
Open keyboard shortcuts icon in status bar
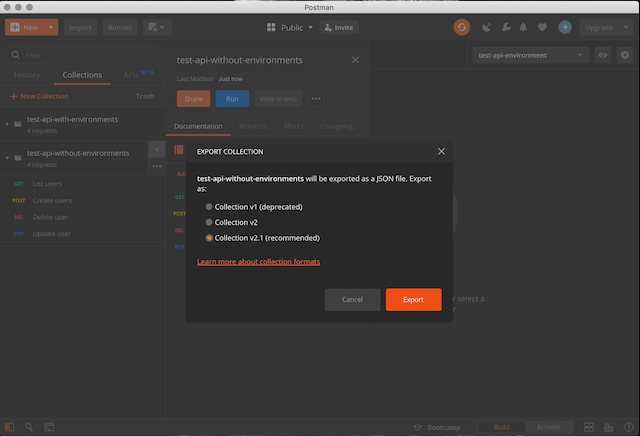click(x=608, y=427)
